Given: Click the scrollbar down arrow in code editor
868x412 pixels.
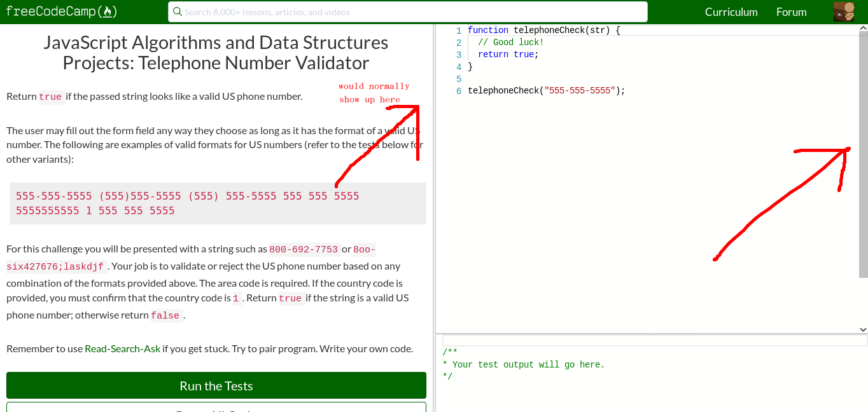Looking at the screenshot, I should [863, 329].
